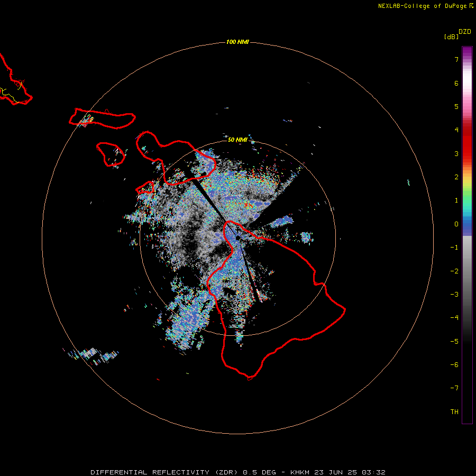The width and height of the screenshot is (476, 476).
Task: Click the -3 value on the color scale
Action: tap(454, 295)
